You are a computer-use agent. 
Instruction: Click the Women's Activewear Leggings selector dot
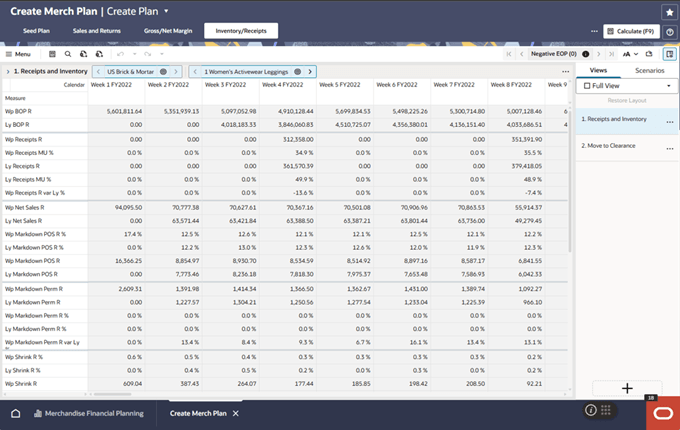click(298, 72)
